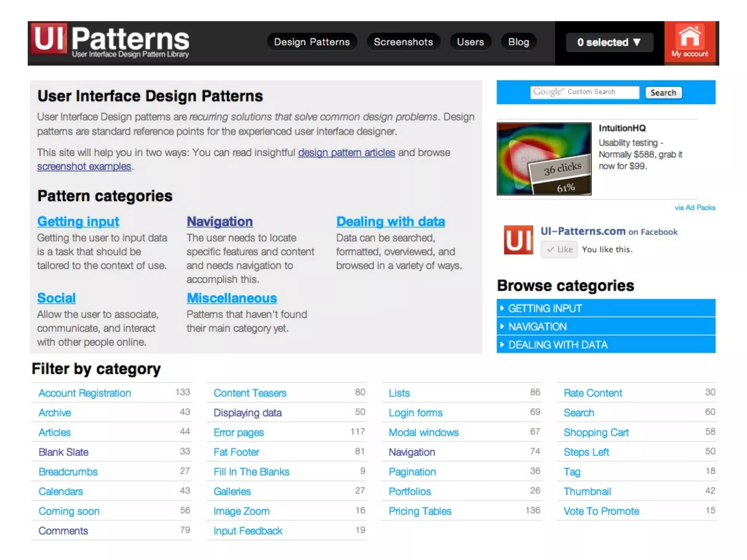Screen dimensions: 747x560
Task: Open the 0 selected dropdown
Action: [x=609, y=42]
